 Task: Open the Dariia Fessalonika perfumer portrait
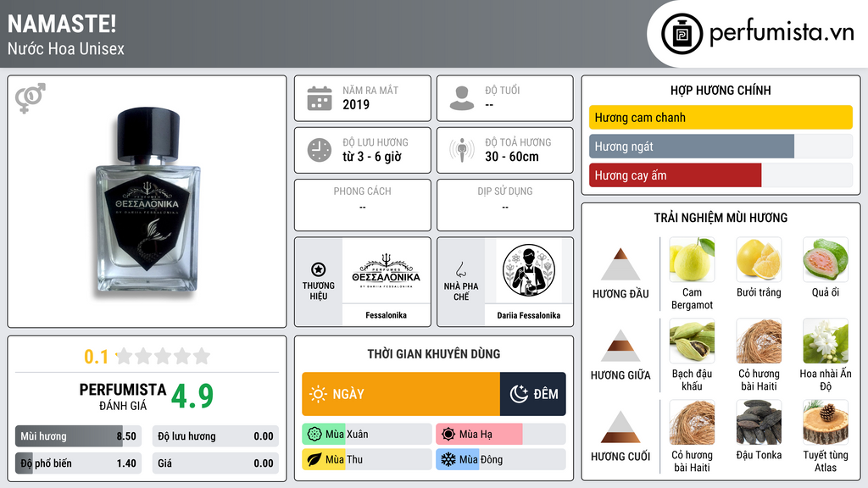tap(529, 271)
